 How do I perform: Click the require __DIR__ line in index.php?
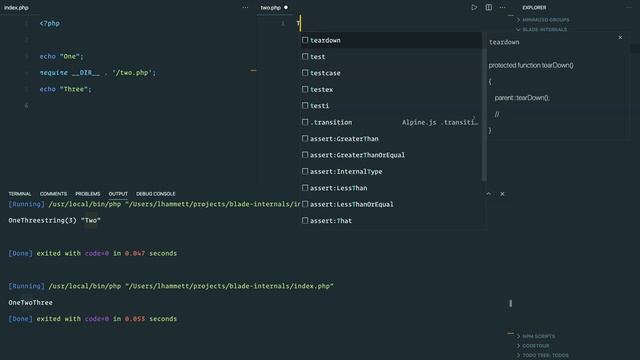pyautogui.click(x=98, y=73)
